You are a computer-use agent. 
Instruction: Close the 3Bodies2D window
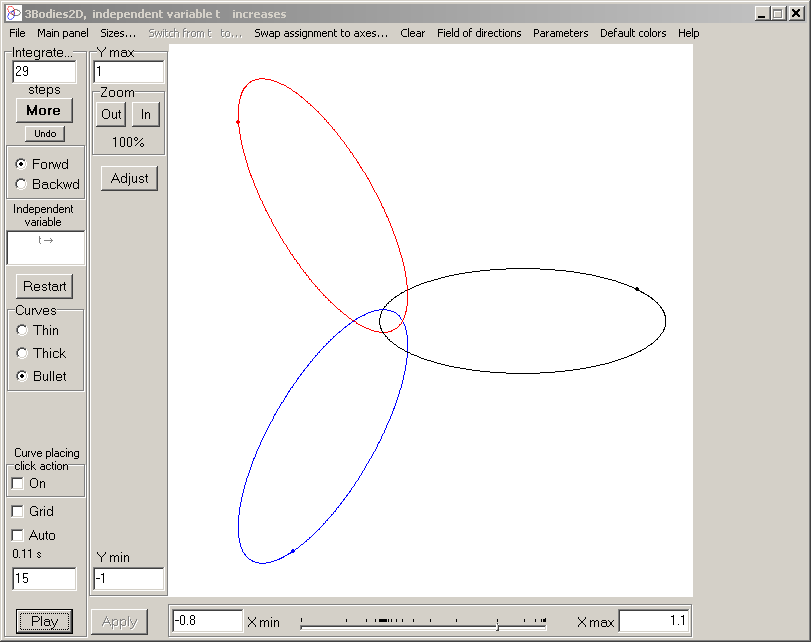click(797, 13)
